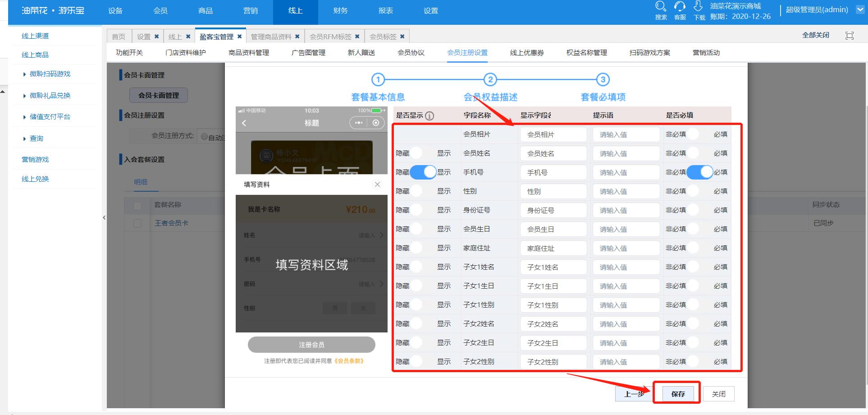Close the 填写资料 panel with X
This screenshot has height=415, width=868.
coord(377,184)
